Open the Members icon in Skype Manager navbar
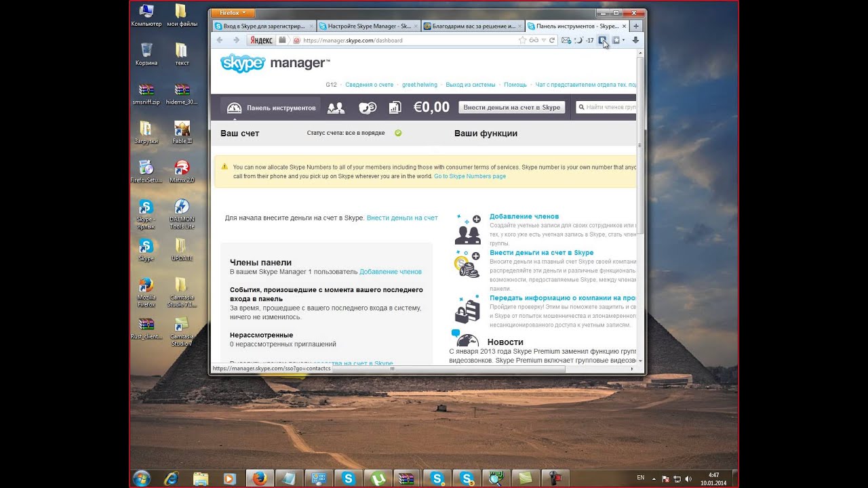868x488 pixels. click(x=336, y=108)
